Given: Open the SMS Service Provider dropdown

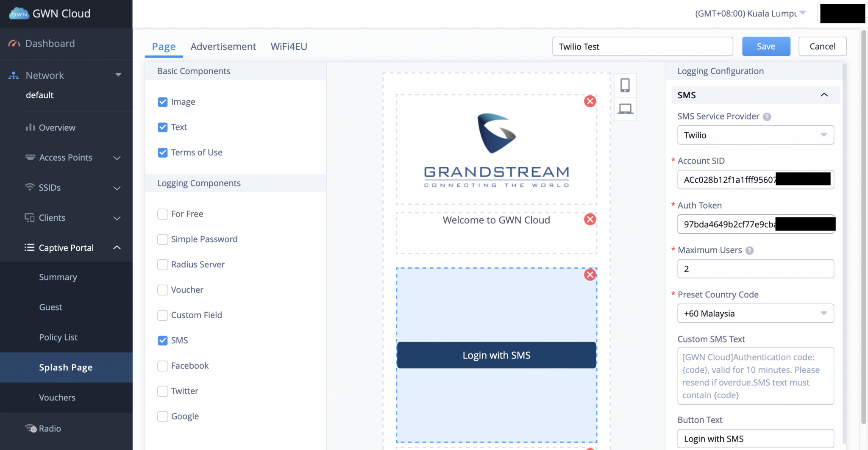Looking at the screenshot, I should [755, 135].
